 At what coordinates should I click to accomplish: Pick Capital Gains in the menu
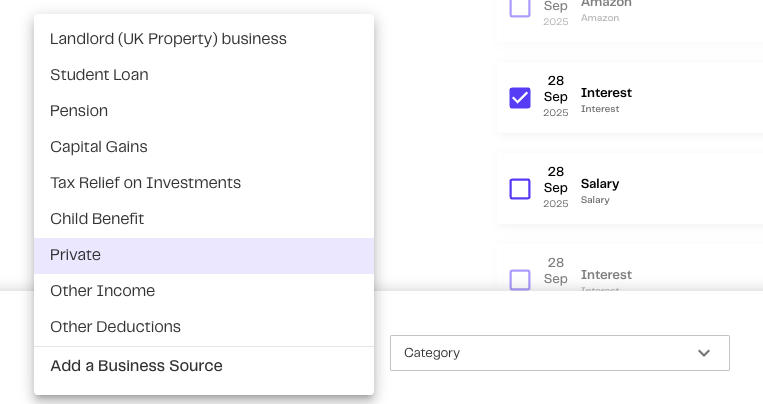click(x=99, y=147)
